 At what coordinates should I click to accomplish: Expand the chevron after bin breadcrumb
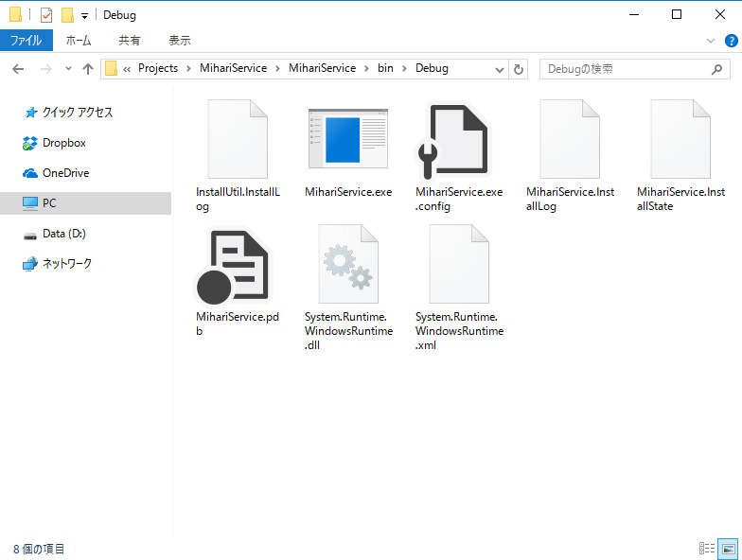pyautogui.click(x=404, y=69)
